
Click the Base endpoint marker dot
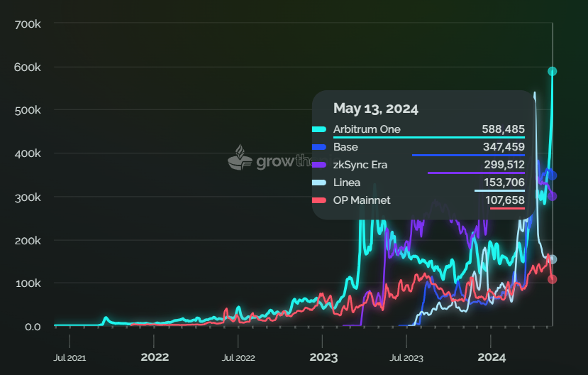(x=552, y=175)
